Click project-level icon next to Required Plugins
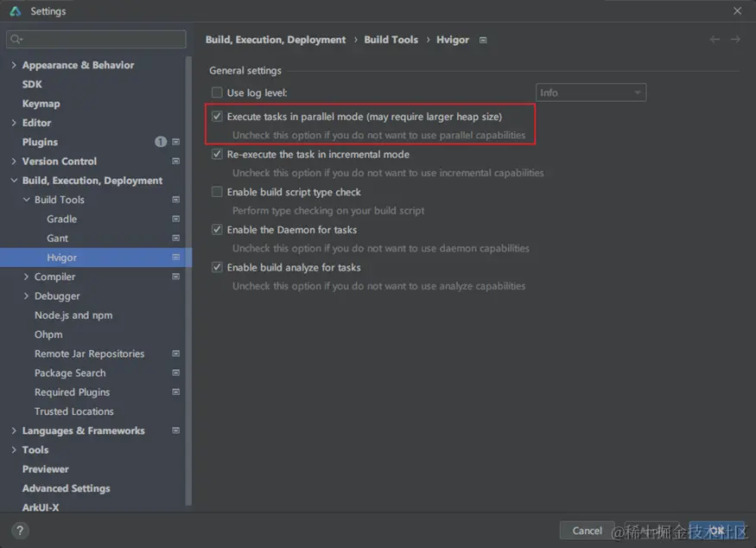Viewport: 756px width, 548px height. [x=176, y=392]
